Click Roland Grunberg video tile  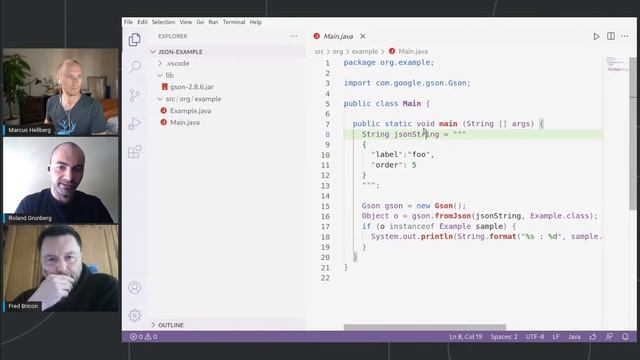(x=61, y=180)
